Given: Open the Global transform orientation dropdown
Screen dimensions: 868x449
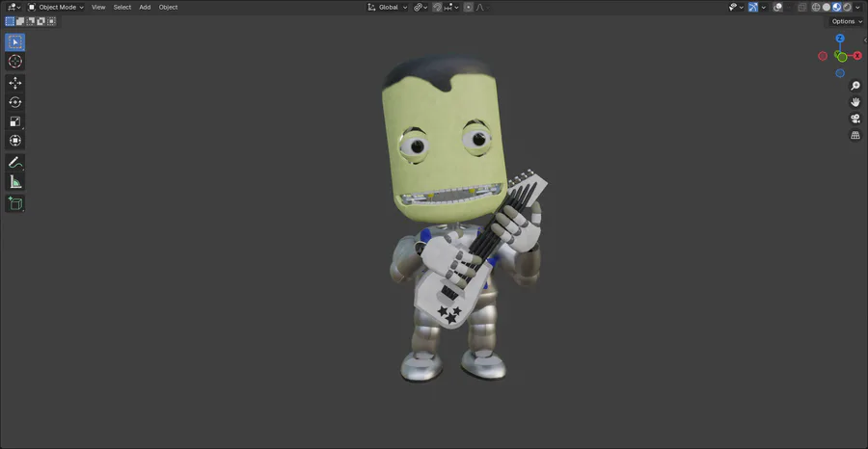Looking at the screenshot, I should (388, 7).
